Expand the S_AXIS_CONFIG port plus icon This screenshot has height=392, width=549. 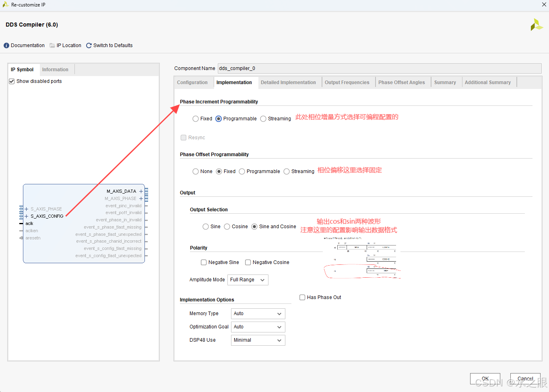27,216
